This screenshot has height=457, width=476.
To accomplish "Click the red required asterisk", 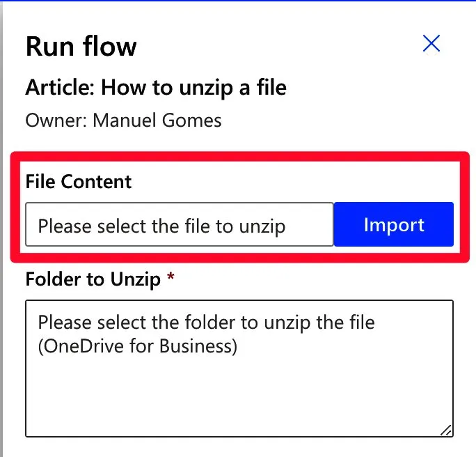I will pyautogui.click(x=170, y=279).
